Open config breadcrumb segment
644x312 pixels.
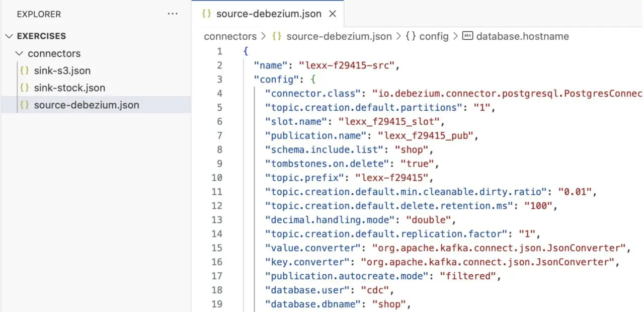pos(434,36)
